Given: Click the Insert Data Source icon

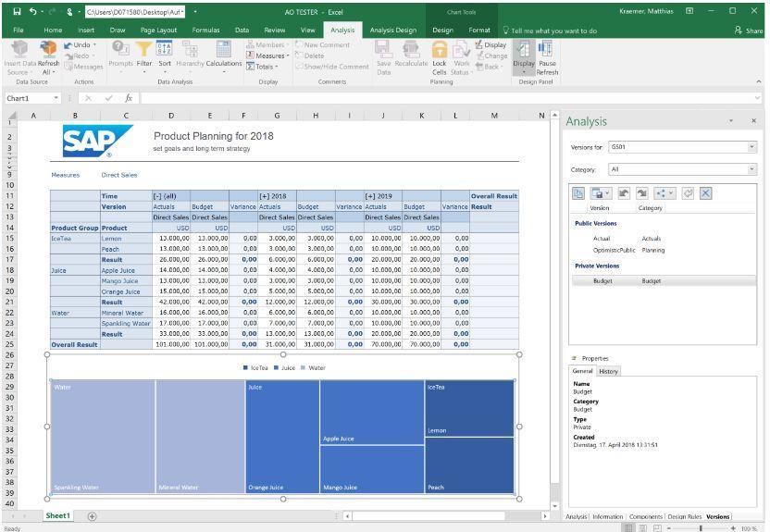Looking at the screenshot, I should [x=19, y=49].
